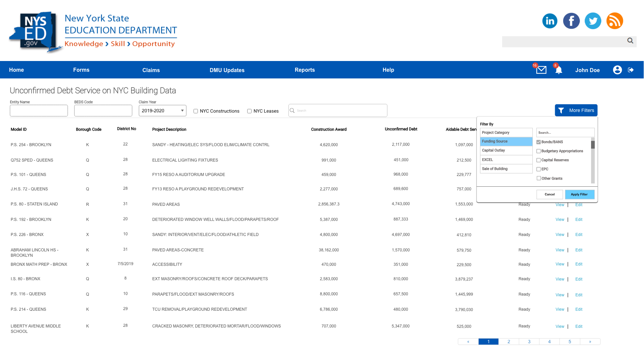Open the LinkedIn social icon

(549, 21)
